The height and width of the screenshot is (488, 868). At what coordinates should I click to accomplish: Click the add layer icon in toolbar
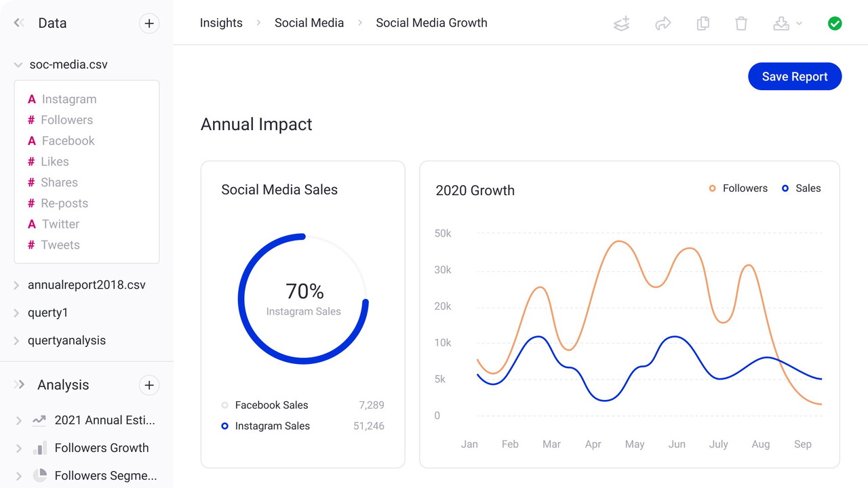coord(622,24)
